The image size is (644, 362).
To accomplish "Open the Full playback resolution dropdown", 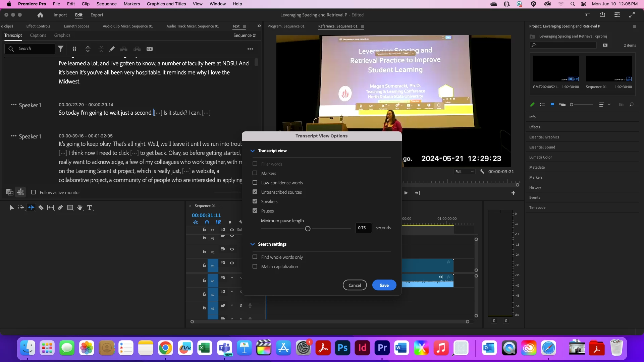I will point(464,172).
